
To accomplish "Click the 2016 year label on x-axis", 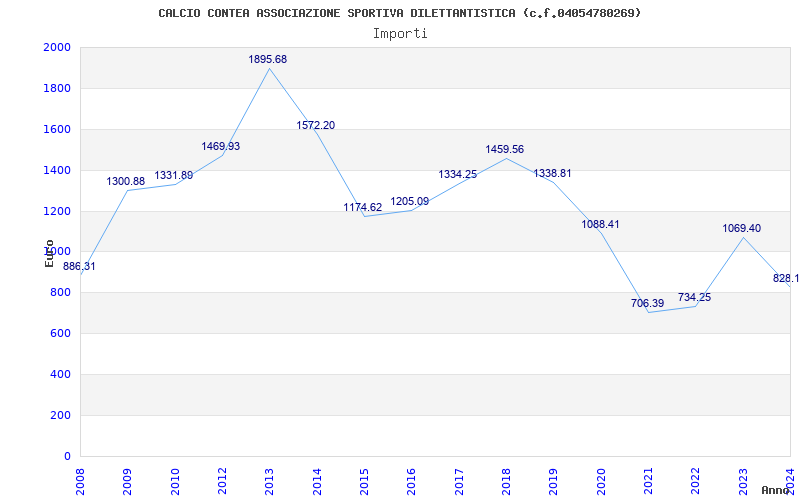I will (x=412, y=482).
